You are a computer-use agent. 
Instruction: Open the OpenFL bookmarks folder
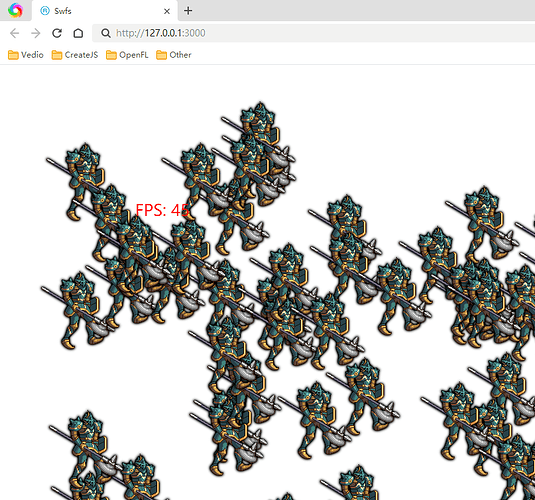click(x=127, y=55)
